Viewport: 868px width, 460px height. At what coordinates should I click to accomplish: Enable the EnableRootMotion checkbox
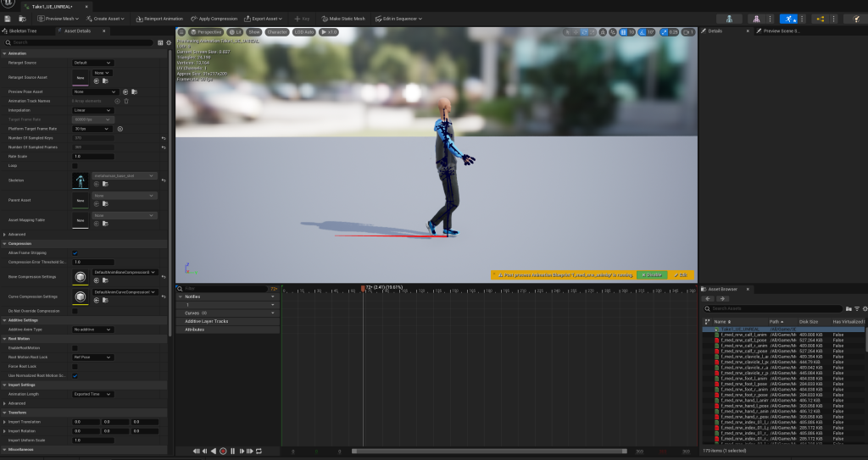75,348
